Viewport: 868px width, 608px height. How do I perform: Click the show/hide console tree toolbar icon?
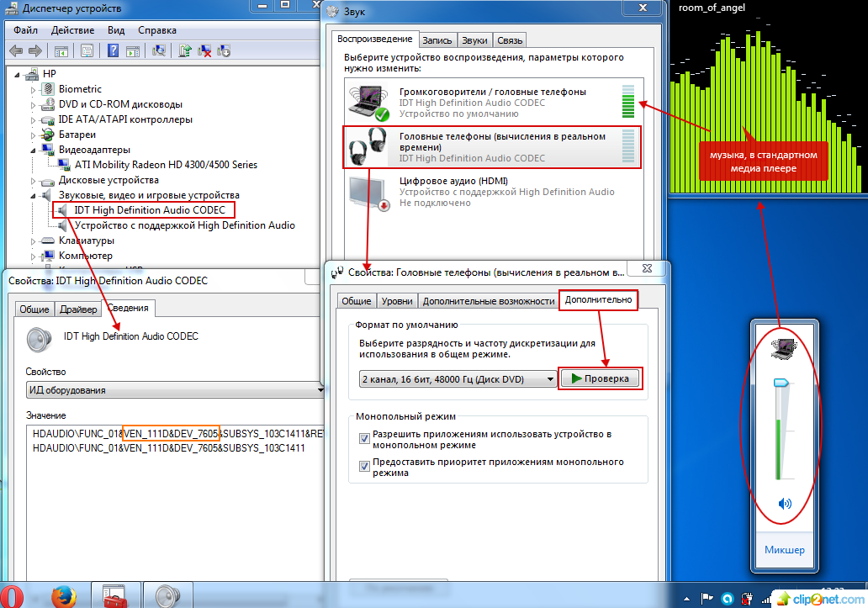coord(61,51)
